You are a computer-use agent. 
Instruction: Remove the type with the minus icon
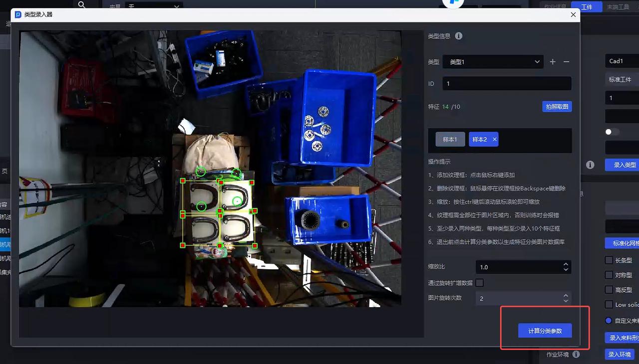point(566,62)
